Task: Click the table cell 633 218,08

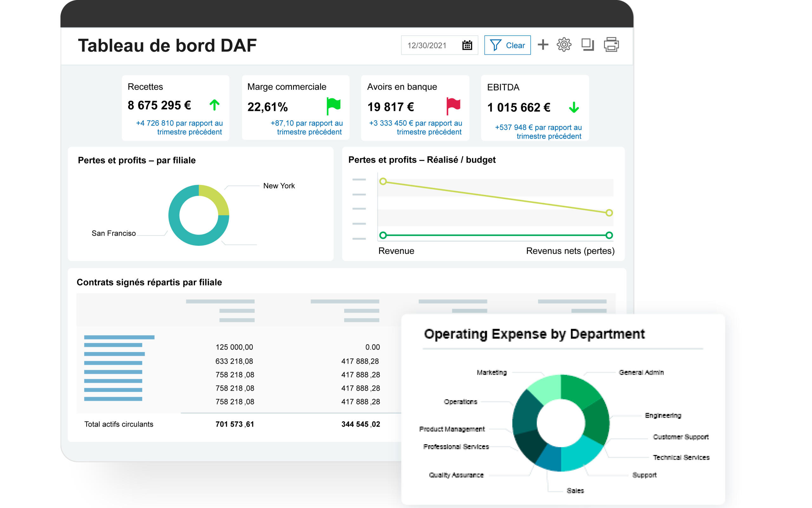Action: point(234,361)
